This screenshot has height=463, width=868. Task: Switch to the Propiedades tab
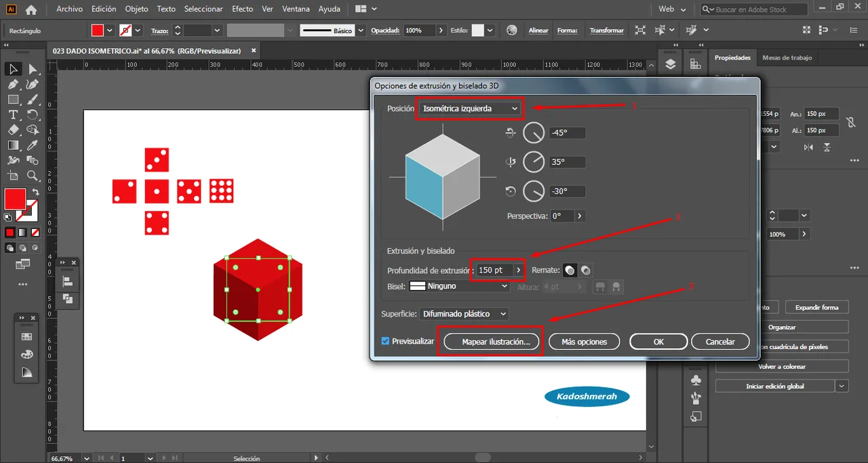click(732, 58)
